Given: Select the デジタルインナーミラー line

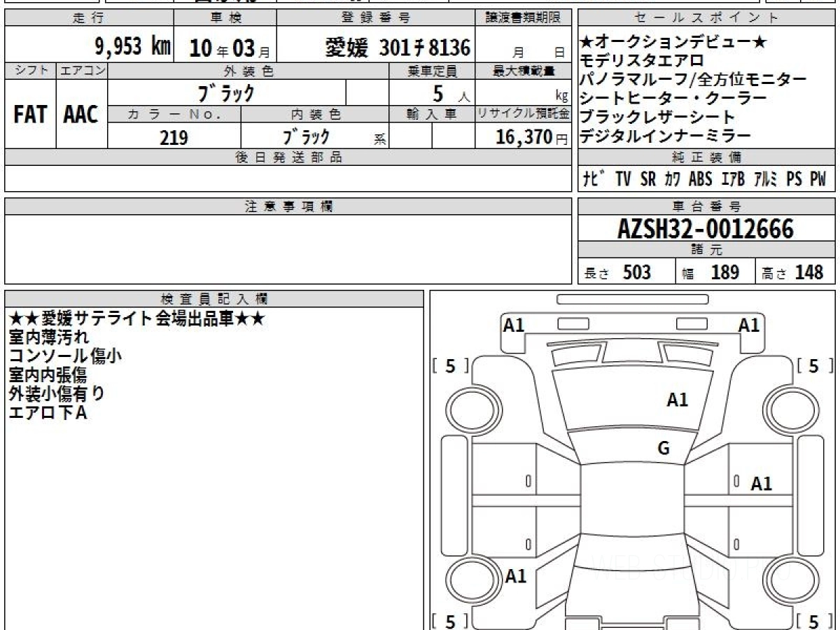Looking at the screenshot, I should pyautogui.click(x=666, y=136).
